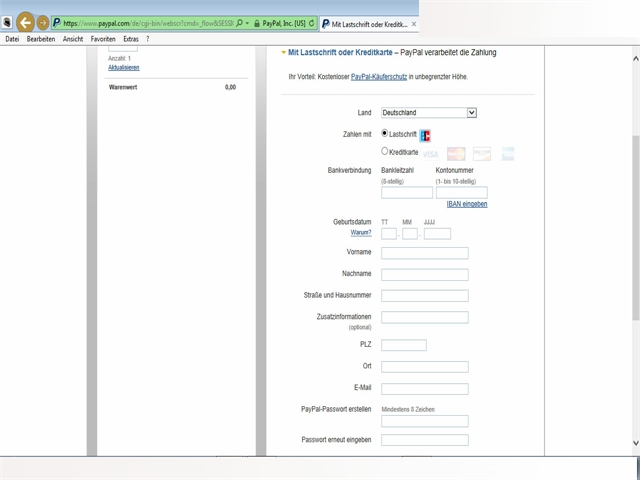Focus the Straße und Hausnummer field
Screen dimensions: 640x480
(x=424, y=296)
